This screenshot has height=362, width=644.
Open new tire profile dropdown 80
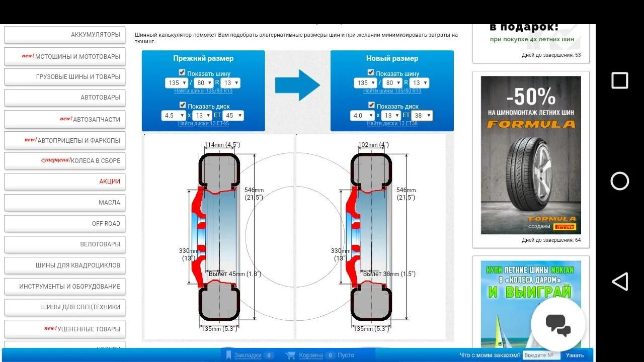tap(392, 83)
